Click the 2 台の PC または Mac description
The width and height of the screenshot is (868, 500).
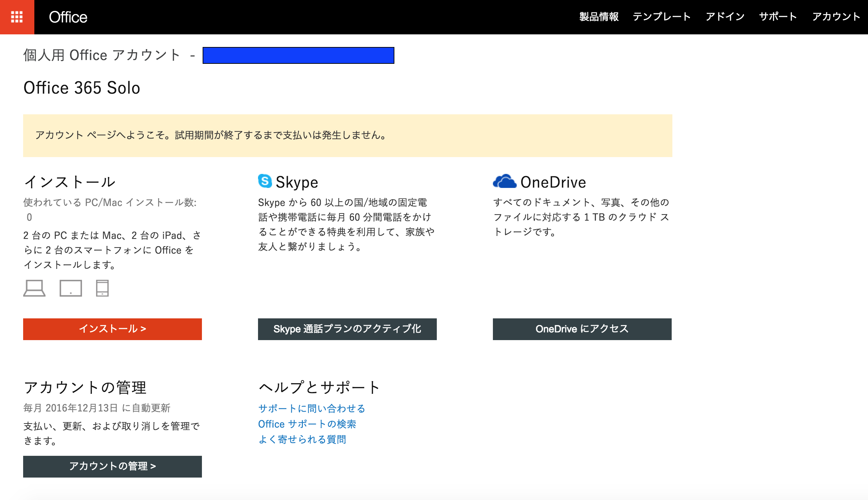pyautogui.click(x=112, y=250)
